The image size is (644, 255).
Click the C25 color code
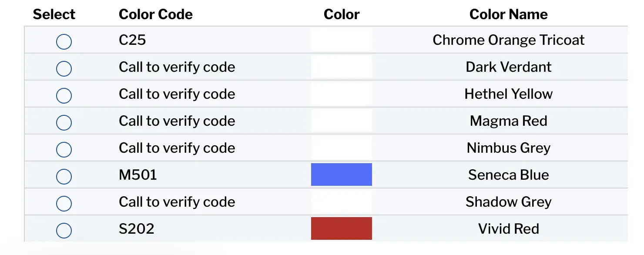(132, 40)
